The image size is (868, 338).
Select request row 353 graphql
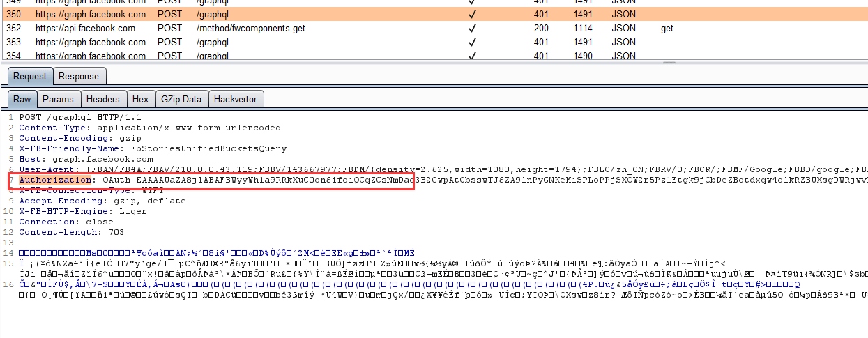434,43
